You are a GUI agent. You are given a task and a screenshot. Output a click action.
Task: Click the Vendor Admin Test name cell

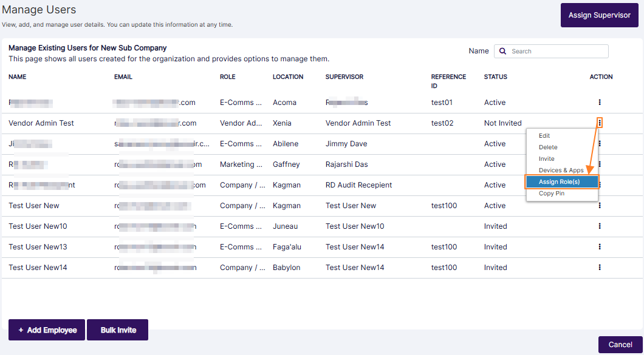point(41,123)
